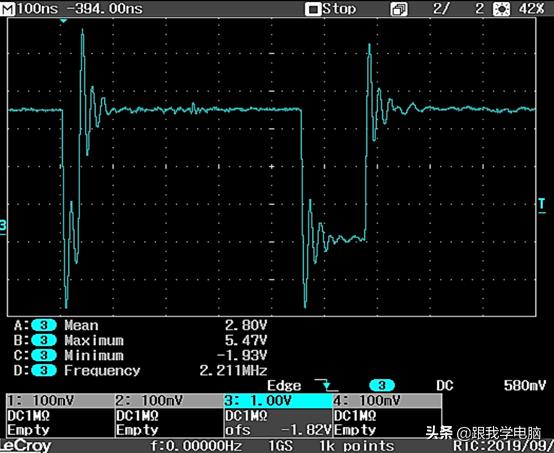Screen dimensions: 554x453
Task: Click the stacked-windows icon in the top bar
Action: pyautogui.click(x=399, y=9)
